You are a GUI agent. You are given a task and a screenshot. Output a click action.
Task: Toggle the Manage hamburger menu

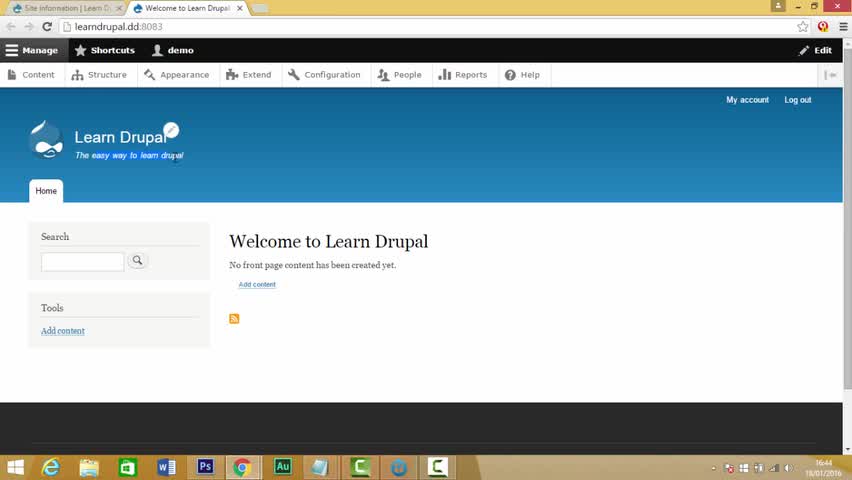point(32,50)
